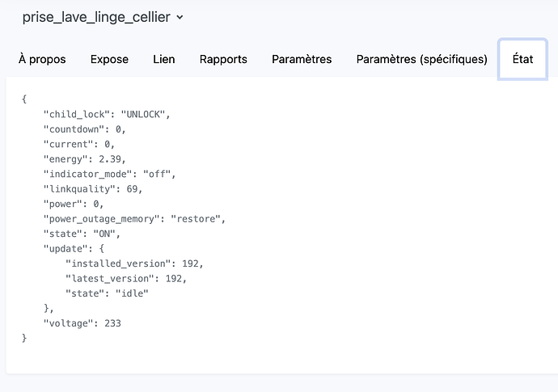Click the "power": 0 line
Viewport: 558px width, 392px height.
pyautogui.click(x=74, y=204)
